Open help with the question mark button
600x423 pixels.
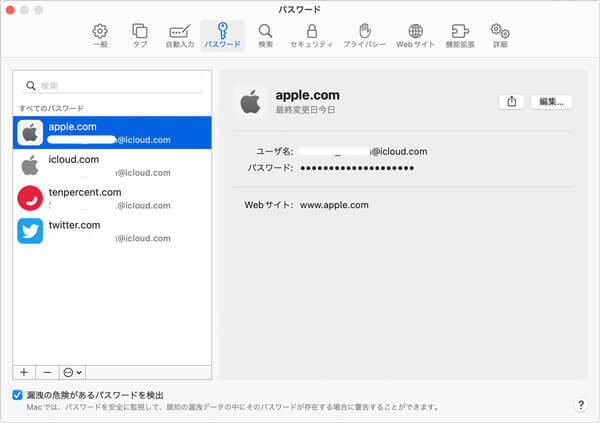coord(581,405)
